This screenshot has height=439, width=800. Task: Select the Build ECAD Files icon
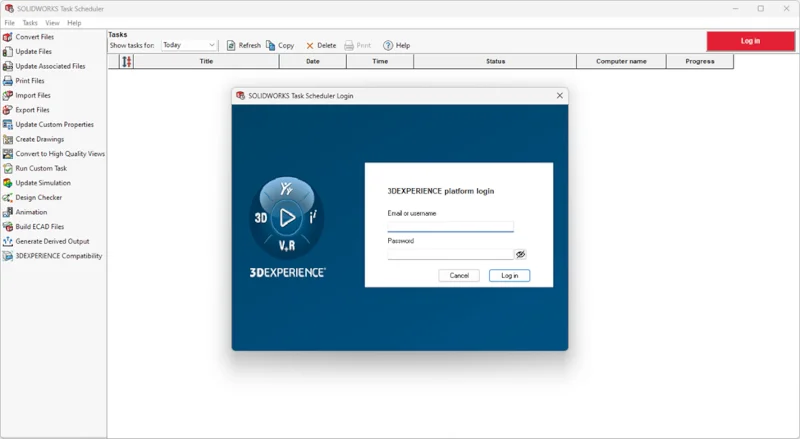tap(8, 227)
